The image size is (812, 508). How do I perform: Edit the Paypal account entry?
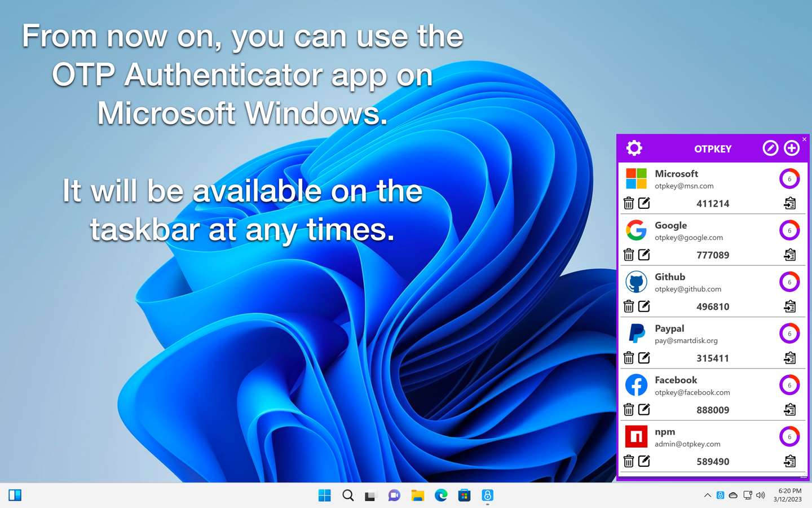click(644, 357)
